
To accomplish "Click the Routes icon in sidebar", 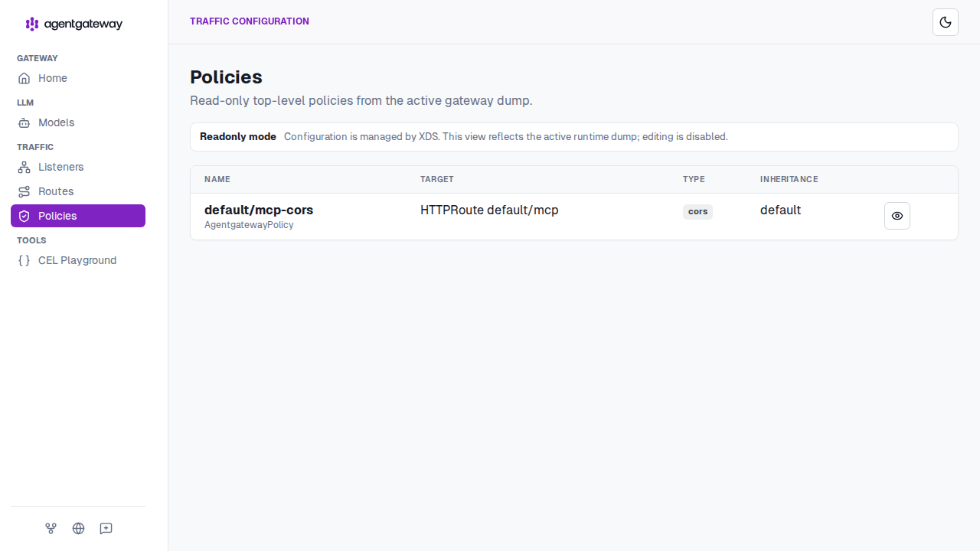I will tap(24, 191).
